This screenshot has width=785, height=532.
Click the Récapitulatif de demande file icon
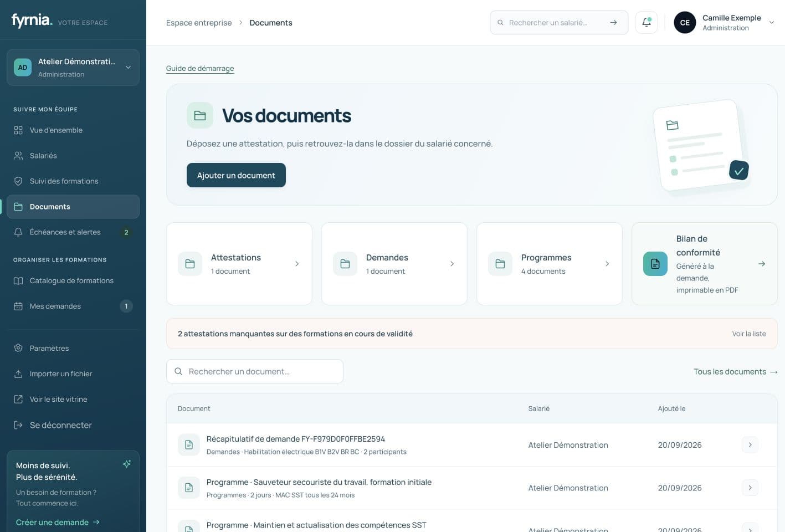click(x=189, y=445)
